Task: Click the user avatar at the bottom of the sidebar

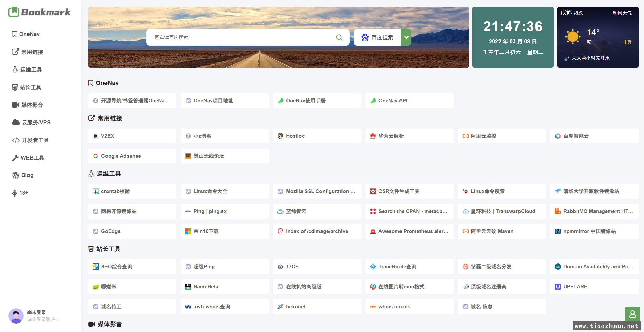Action: click(16, 316)
